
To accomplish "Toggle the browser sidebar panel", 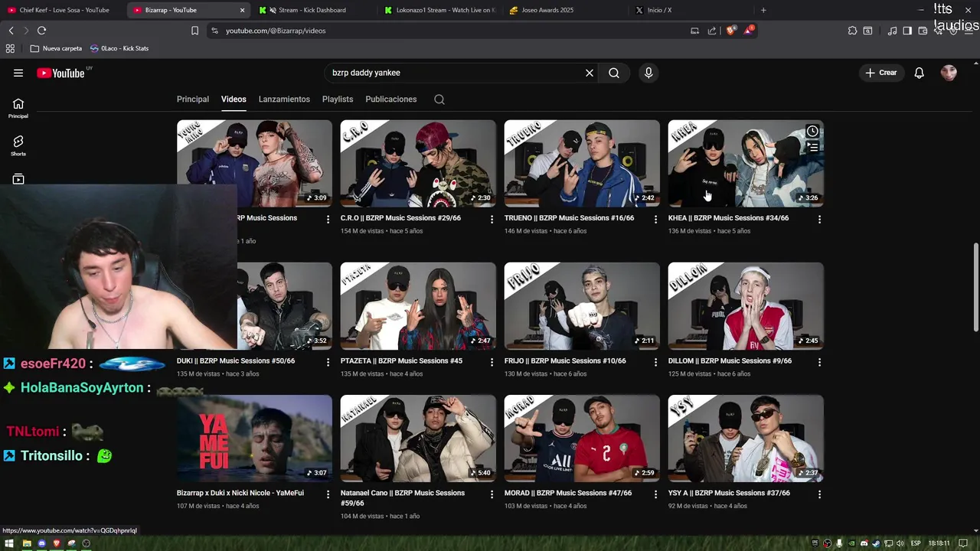I will tap(907, 31).
